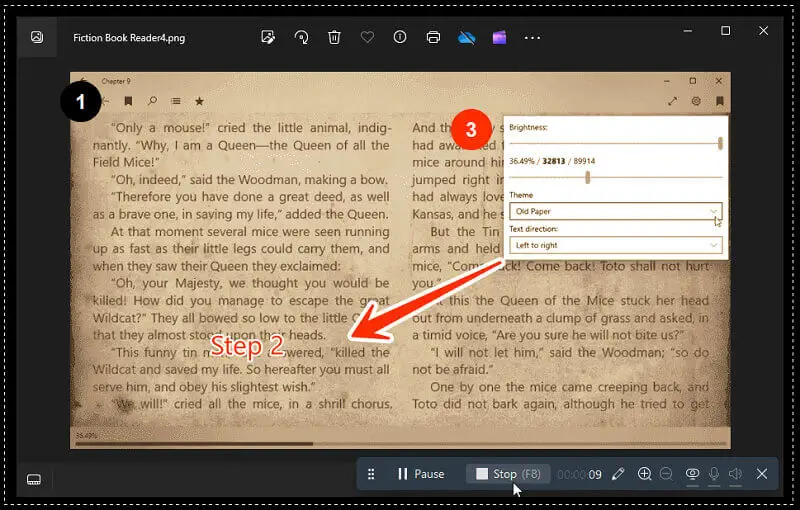
Task: Mark the photo as favorite with the heart
Action: click(367, 37)
